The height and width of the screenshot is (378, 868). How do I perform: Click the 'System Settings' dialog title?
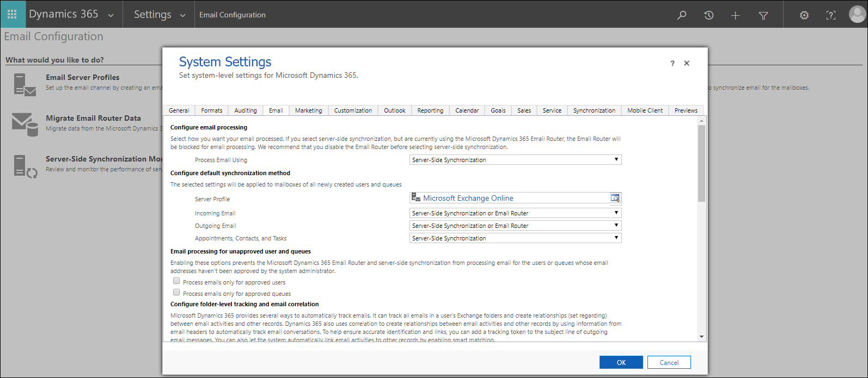(x=225, y=62)
